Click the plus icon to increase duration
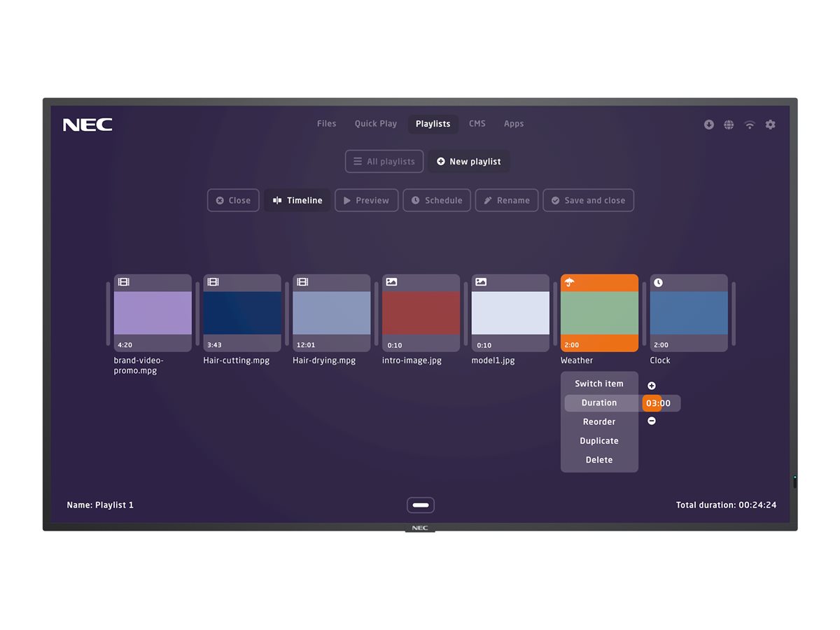Screen dimensions: 840x630 652,386
